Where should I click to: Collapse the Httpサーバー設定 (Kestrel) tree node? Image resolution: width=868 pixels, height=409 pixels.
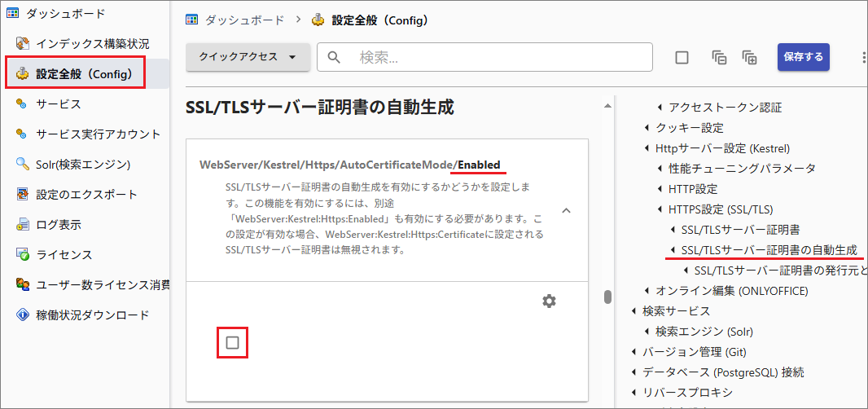click(x=647, y=148)
